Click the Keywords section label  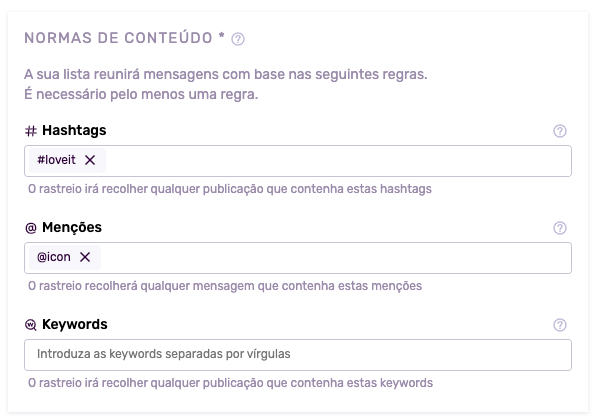pos(74,324)
